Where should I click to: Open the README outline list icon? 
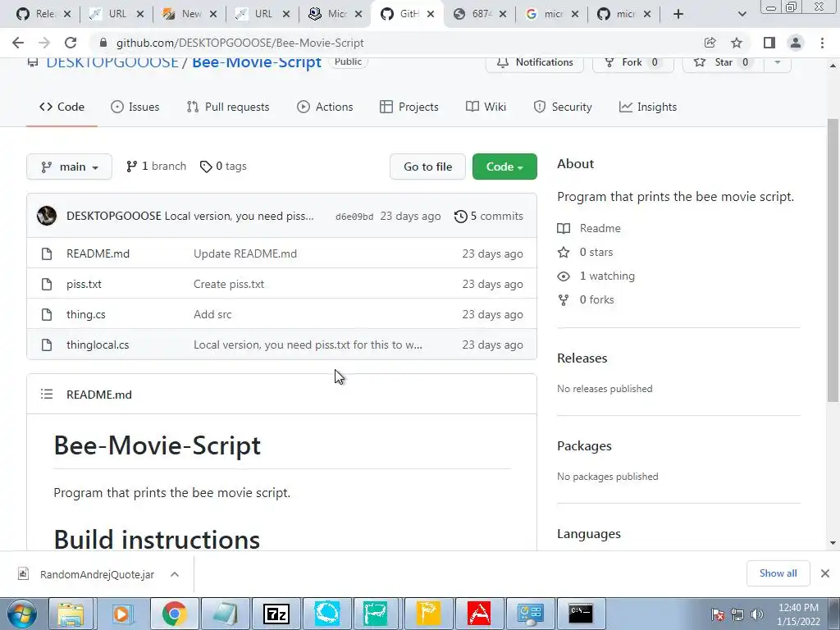tap(47, 395)
